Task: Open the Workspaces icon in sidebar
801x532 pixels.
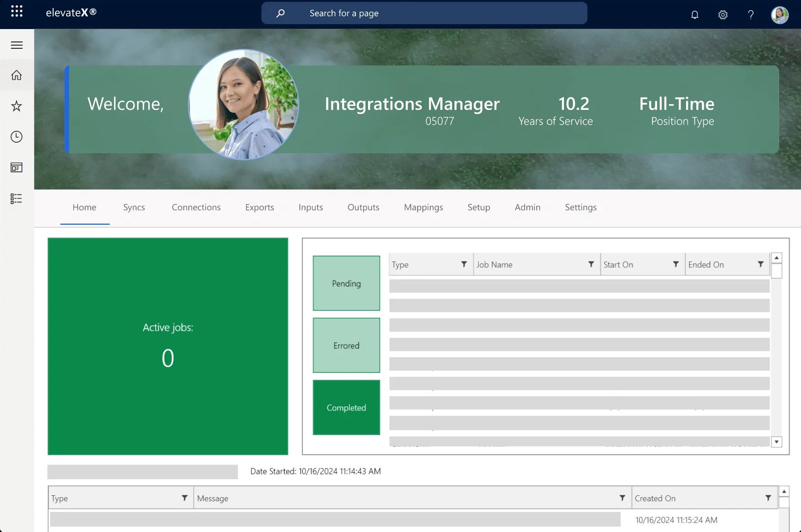Action: (17, 168)
